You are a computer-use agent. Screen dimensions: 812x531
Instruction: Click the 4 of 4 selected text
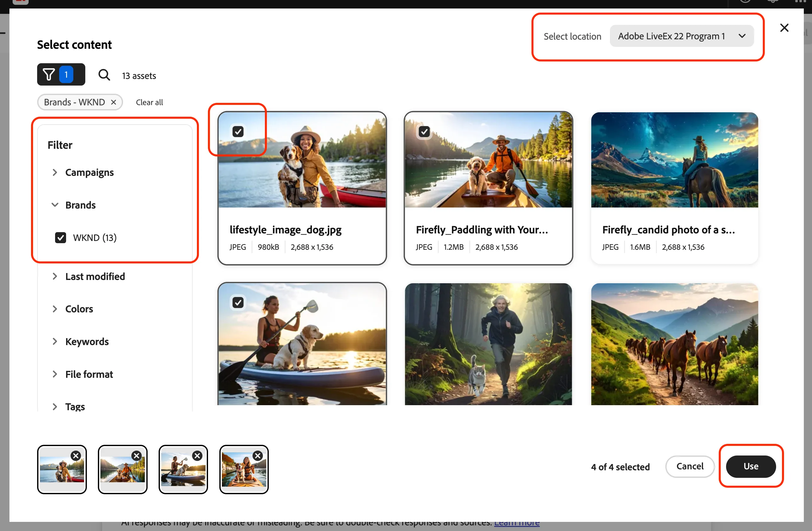pos(620,467)
